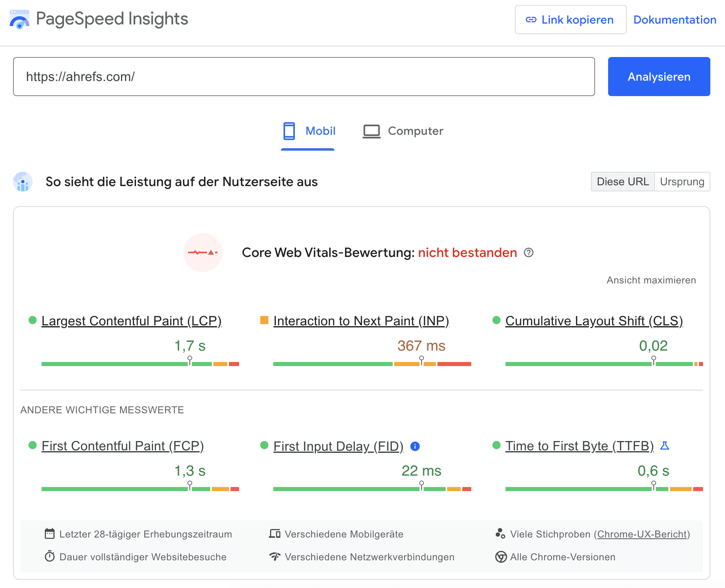Viewport: 725px width, 588px height.
Task: Click the nicht bestanden status text
Action: [x=468, y=252]
